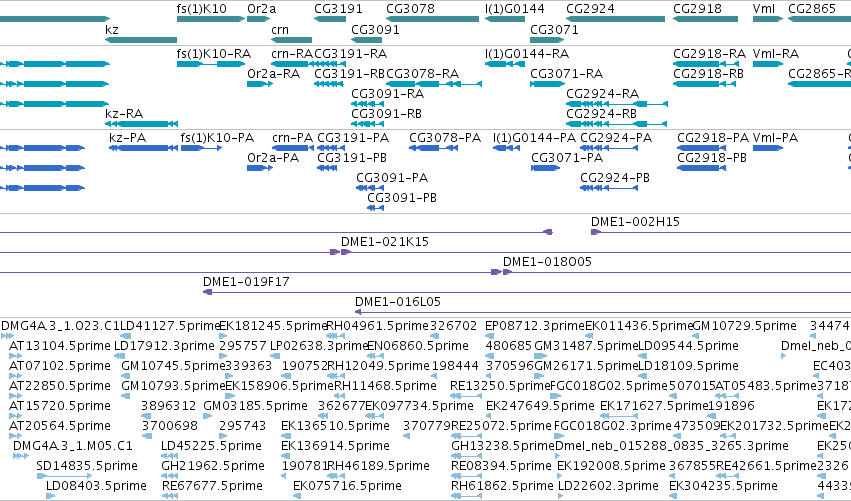The image size is (851, 501).
Task: Click EST AT13104.5prime label
Action: tap(60, 346)
